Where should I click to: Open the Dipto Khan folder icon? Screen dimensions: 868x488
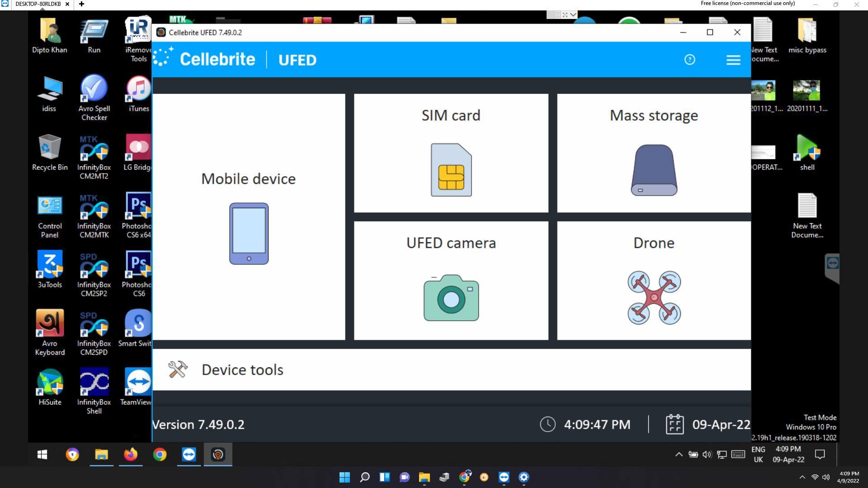[50, 35]
